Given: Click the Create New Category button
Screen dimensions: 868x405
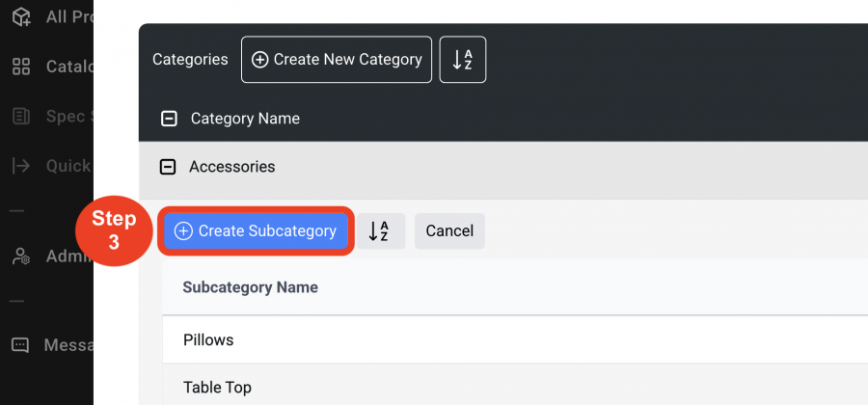Looking at the screenshot, I should pos(337,60).
